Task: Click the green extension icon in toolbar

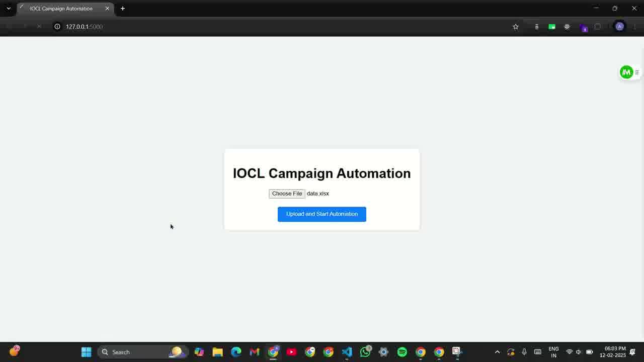Action: point(552,27)
